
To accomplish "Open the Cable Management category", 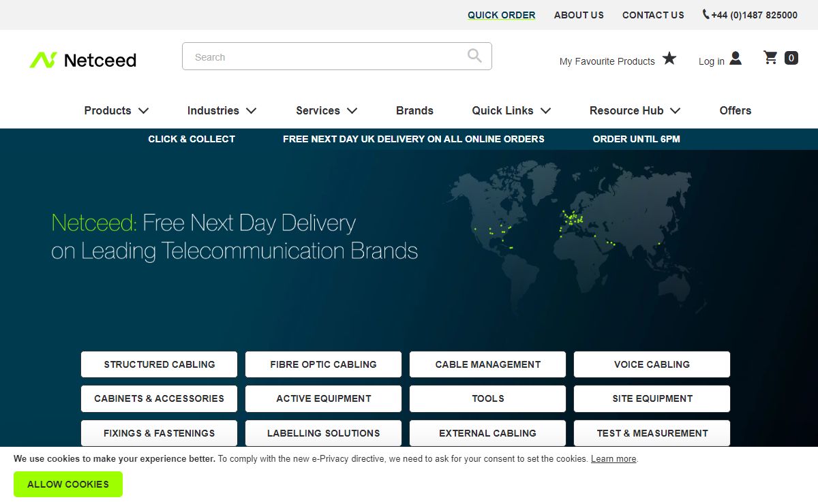I will [x=488, y=364].
